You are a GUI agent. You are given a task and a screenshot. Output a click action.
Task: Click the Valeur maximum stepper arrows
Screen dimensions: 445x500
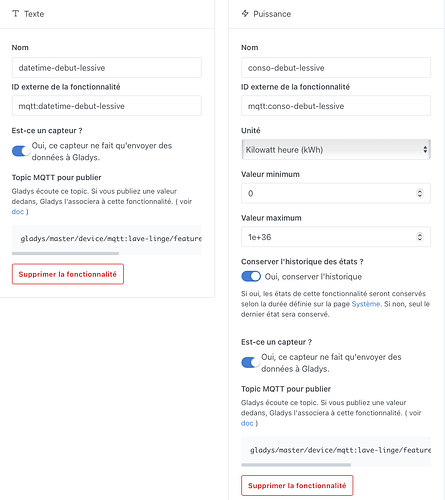tap(420, 237)
